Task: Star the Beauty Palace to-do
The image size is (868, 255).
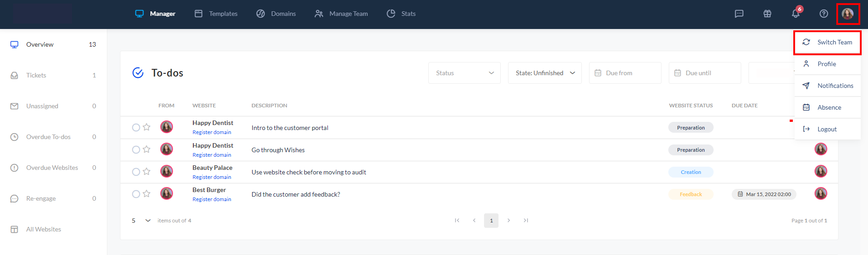Action: point(146,172)
